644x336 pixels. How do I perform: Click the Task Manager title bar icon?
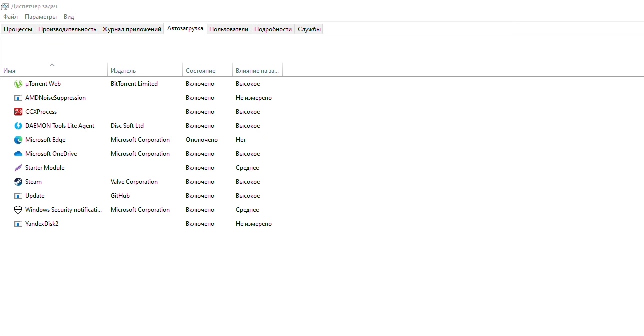(x=5, y=6)
